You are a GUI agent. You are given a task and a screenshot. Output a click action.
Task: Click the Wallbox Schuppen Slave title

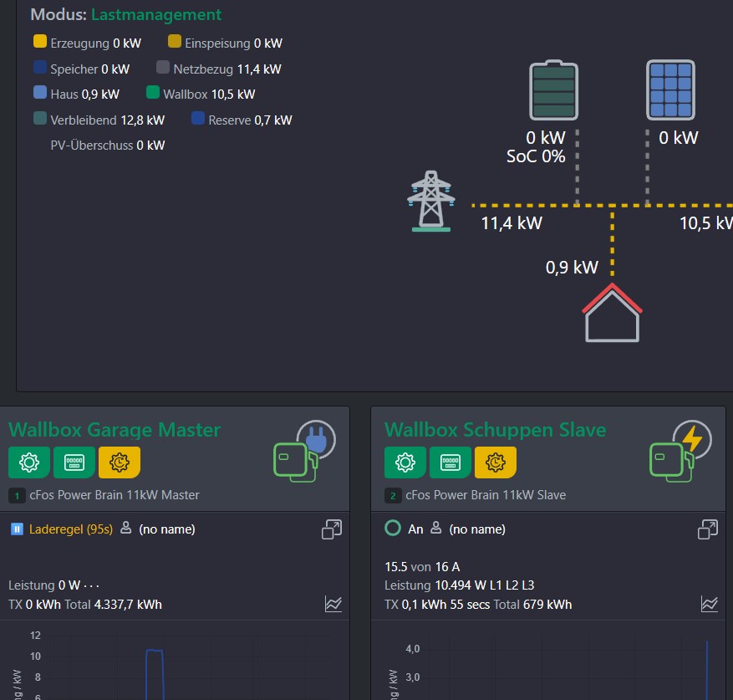495,430
